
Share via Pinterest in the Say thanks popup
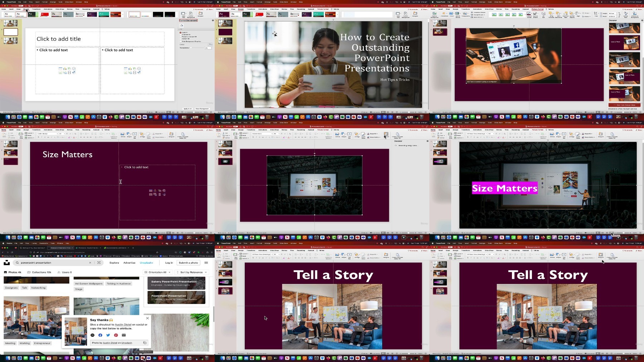[x=116, y=335]
